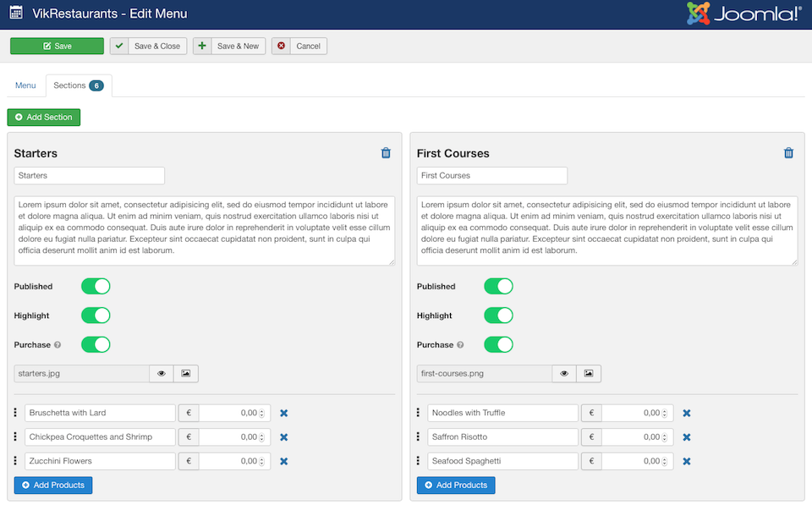Toggle Highlight switch for Starters

[96, 316]
